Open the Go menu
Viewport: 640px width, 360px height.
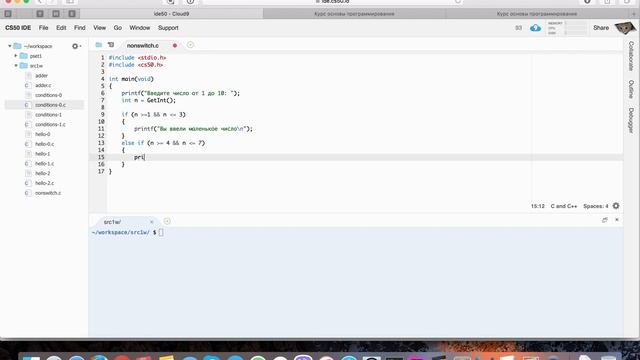(x=118, y=28)
